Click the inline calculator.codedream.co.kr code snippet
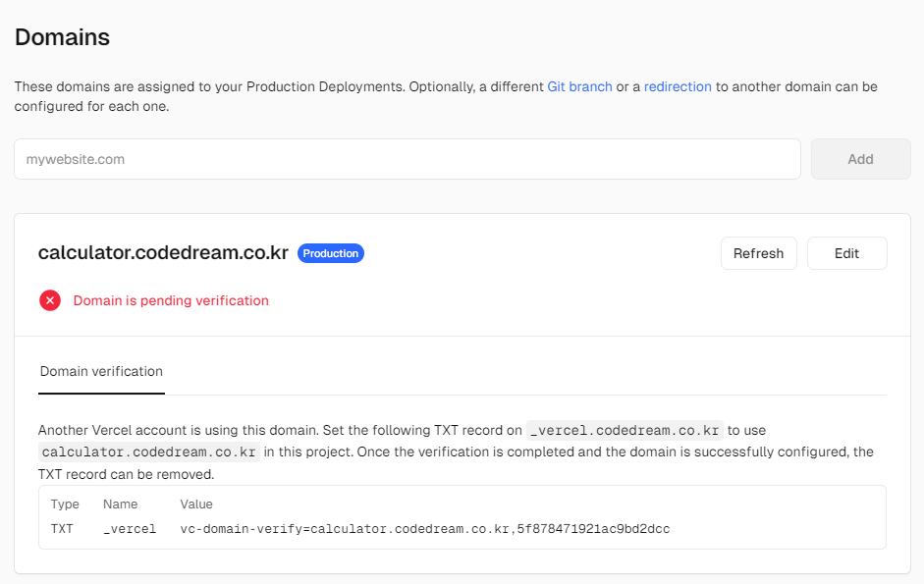 coord(149,452)
